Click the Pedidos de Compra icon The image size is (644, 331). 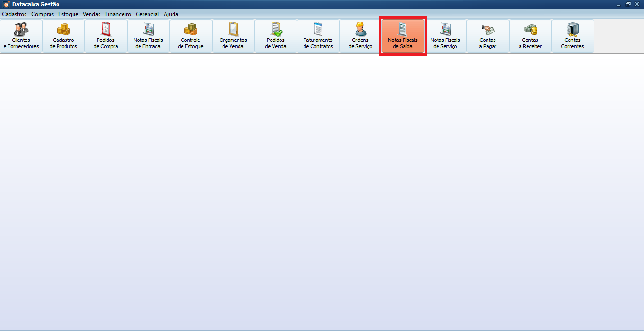(x=106, y=36)
